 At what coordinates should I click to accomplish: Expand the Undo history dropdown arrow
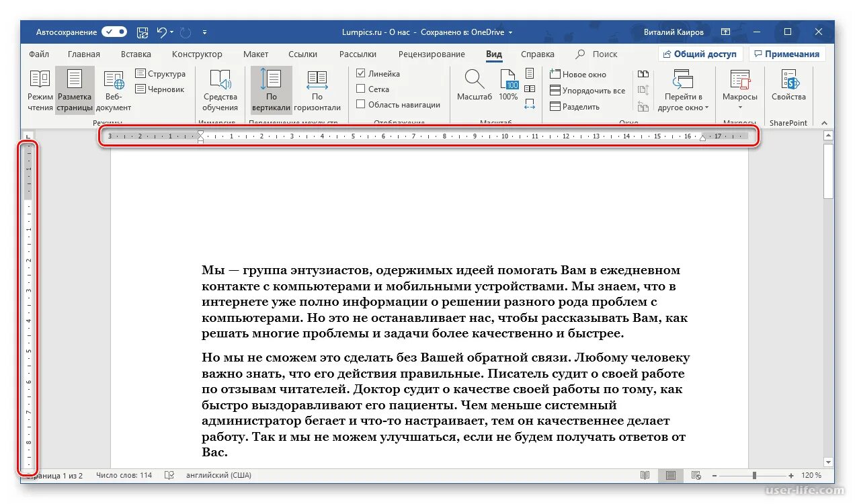pos(172,32)
